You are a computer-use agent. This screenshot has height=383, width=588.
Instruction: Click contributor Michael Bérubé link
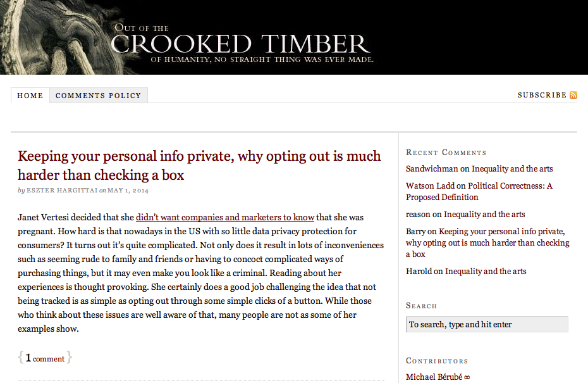tap(438, 377)
